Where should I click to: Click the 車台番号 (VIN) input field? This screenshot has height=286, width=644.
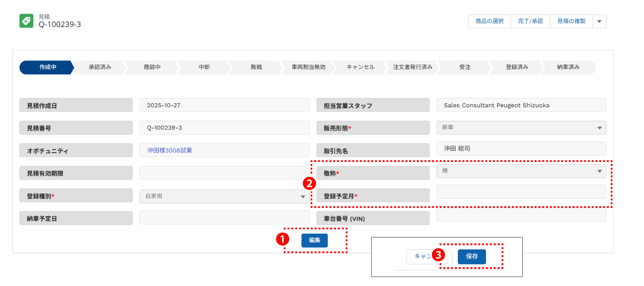point(521,215)
